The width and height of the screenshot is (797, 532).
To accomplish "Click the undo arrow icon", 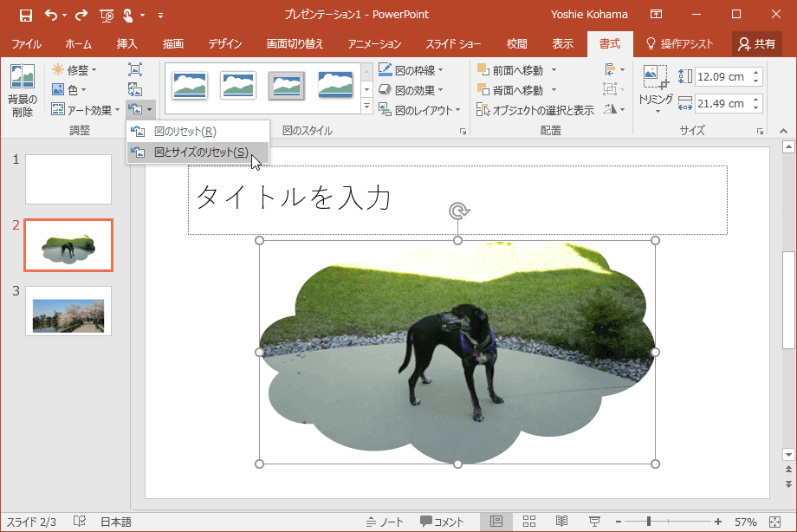I will click(x=51, y=15).
